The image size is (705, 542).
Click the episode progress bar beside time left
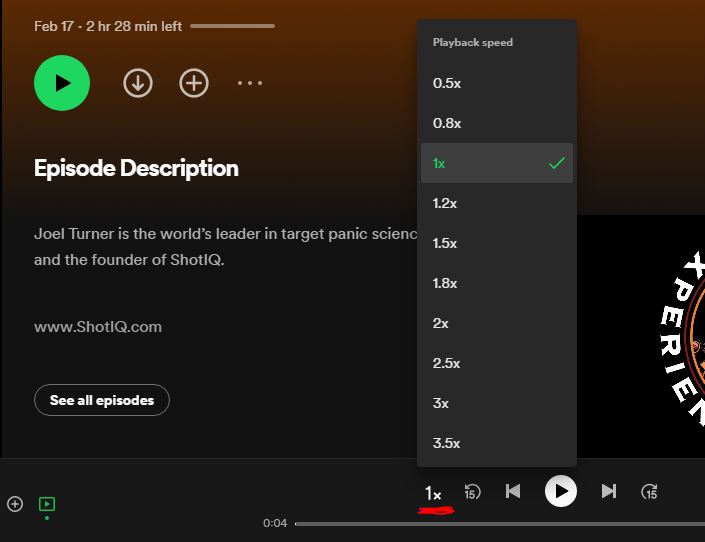(x=232, y=26)
